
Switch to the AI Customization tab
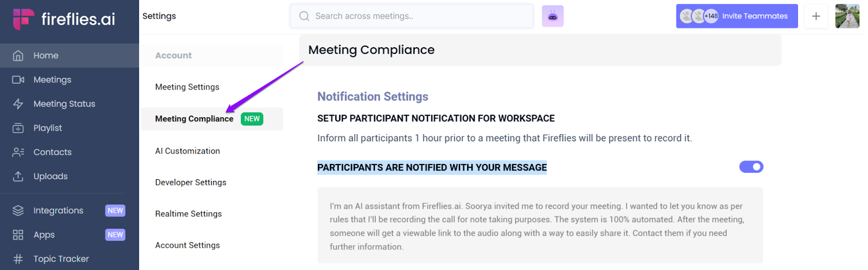click(188, 151)
